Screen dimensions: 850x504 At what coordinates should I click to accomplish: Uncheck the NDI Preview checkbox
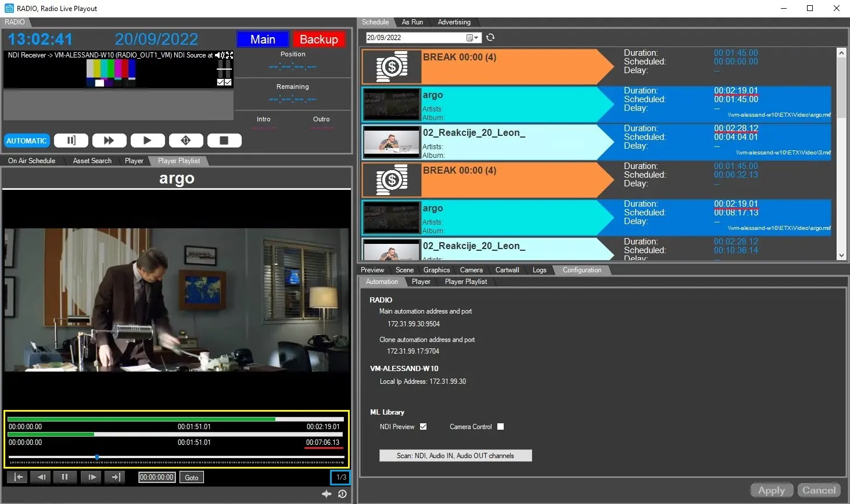423,427
